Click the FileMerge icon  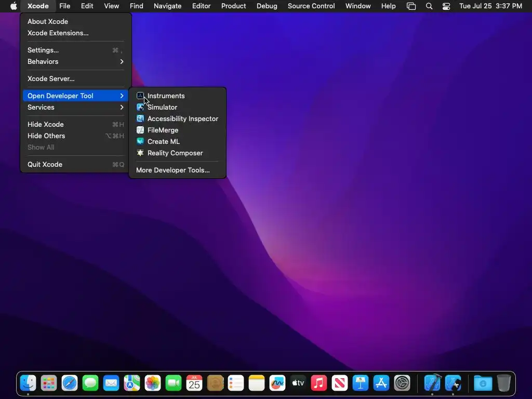(x=140, y=130)
